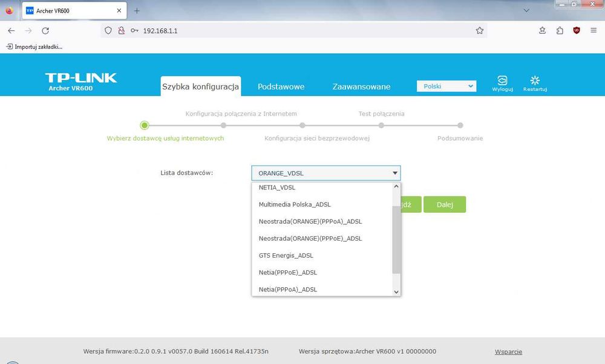Viewport: 605px width, 364px height.
Task: Click the uBlock Origin shield icon
Action: [577, 30]
